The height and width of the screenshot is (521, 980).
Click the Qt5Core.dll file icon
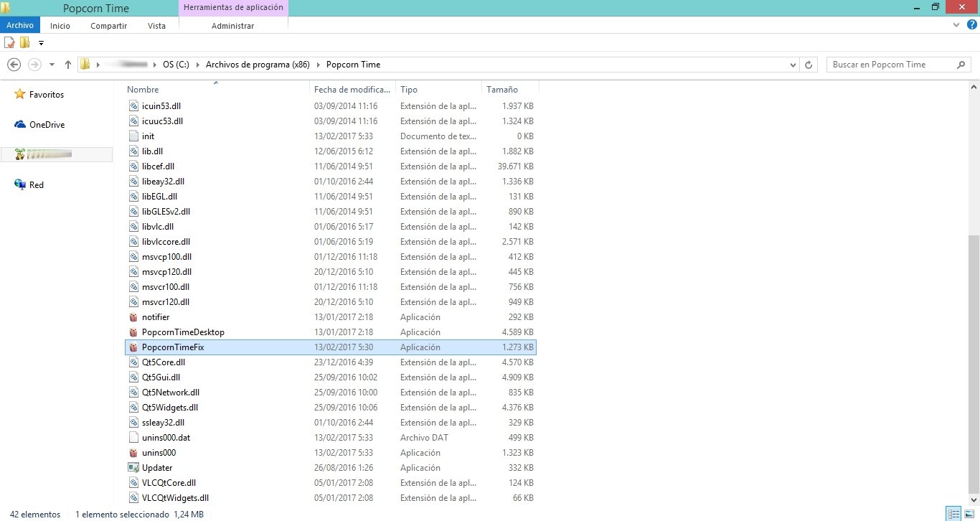coord(133,362)
